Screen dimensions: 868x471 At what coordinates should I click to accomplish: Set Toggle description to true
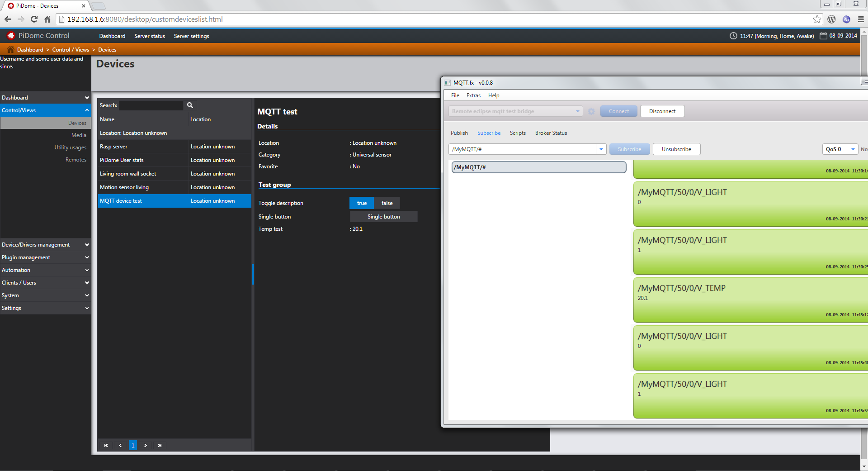(x=362, y=203)
